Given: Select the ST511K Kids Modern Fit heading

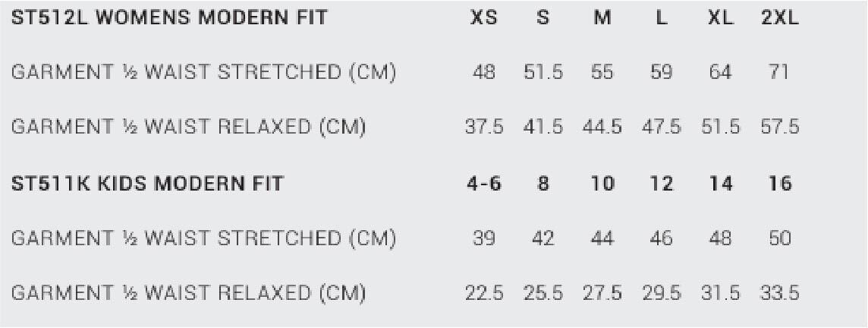Looking at the screenshot, I should coord(147,184).
